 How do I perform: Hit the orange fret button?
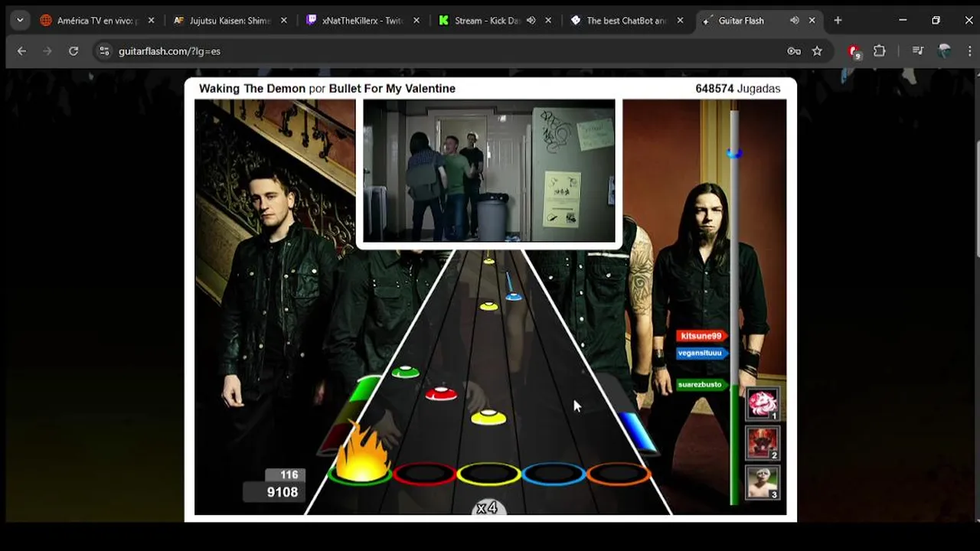point(618,474)
